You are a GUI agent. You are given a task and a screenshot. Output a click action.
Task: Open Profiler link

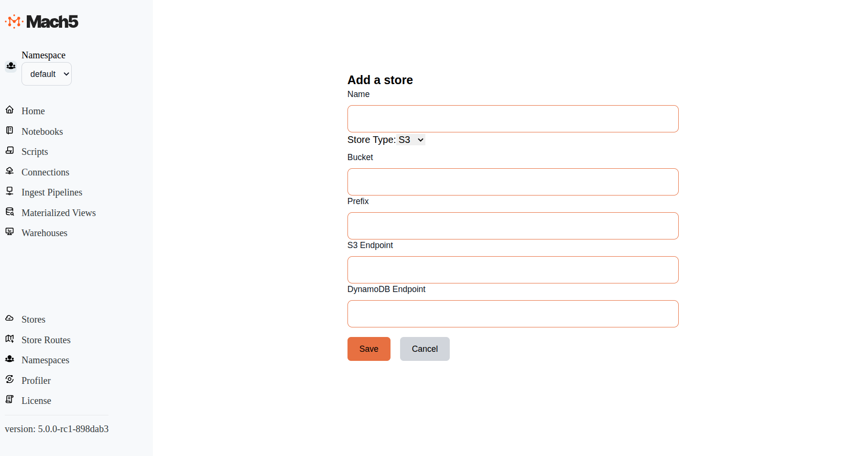click(x=36, y=380)
